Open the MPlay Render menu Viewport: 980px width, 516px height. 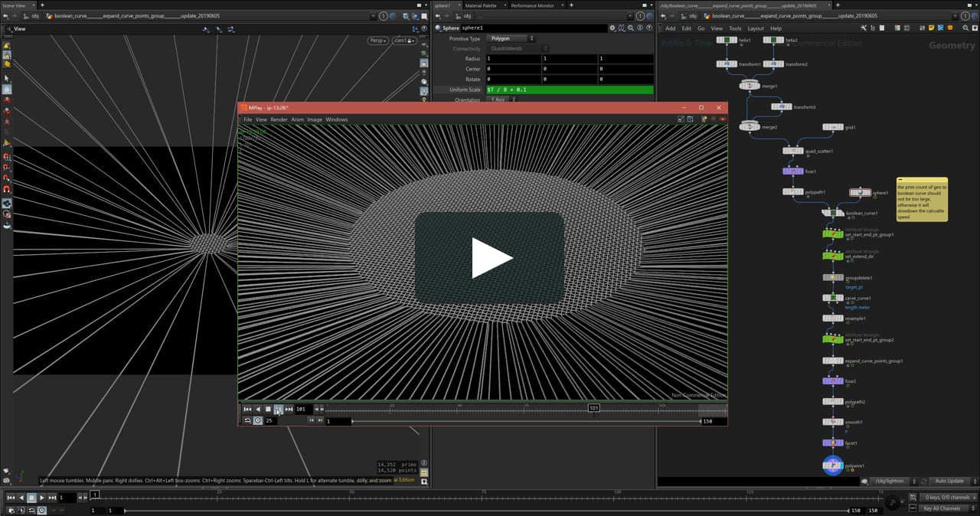(279, 119)
